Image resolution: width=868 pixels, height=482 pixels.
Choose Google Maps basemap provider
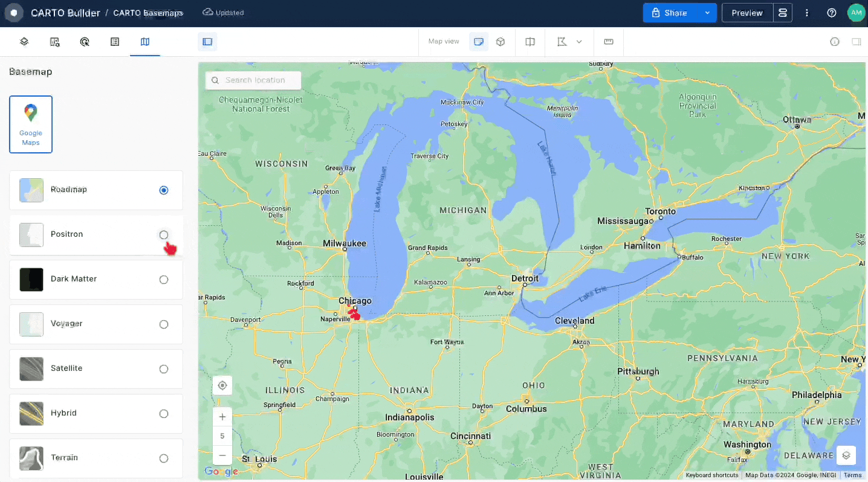31,124
